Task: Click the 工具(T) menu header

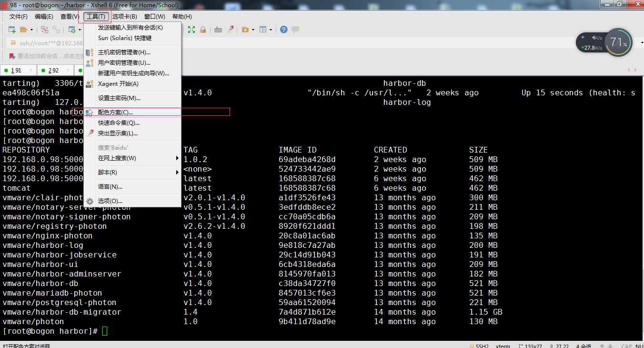Action: pos(96,17)
